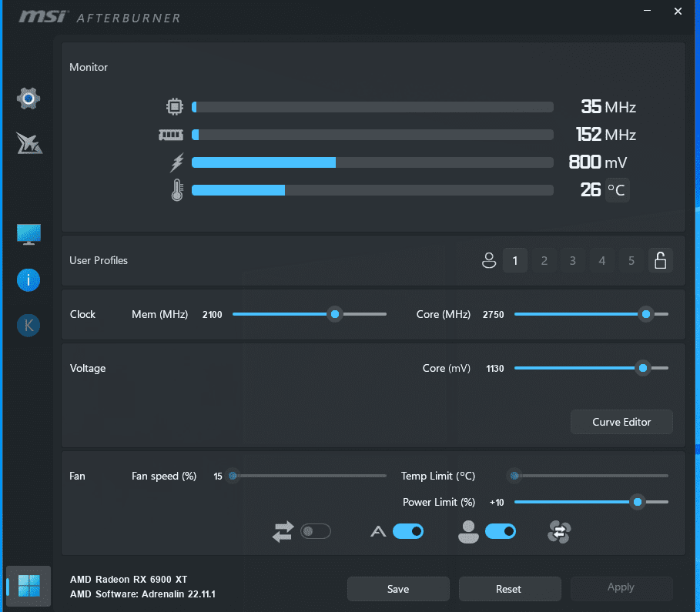Select user profile 5
The height and width of the screenshot is (612, 700).
click(x=631, y=260)
